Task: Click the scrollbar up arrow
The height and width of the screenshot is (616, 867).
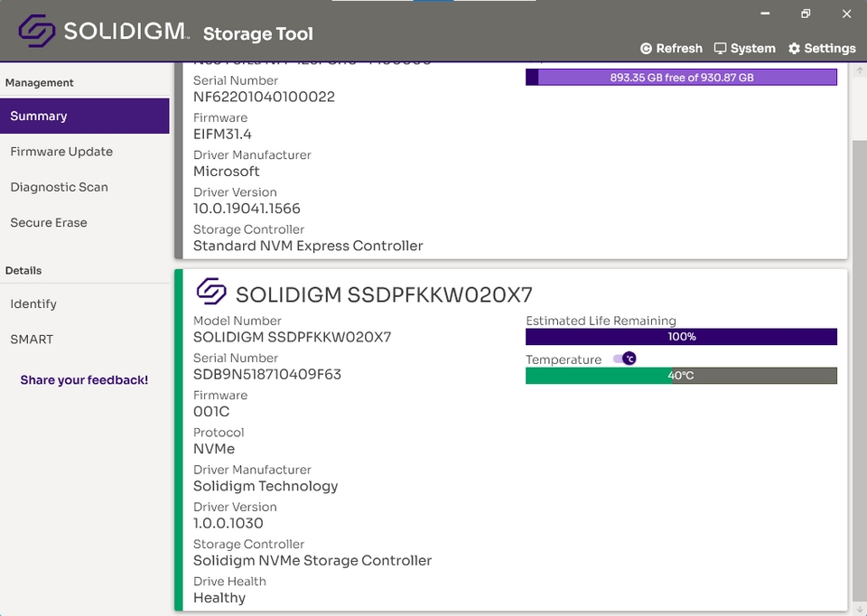Action: 859,70
